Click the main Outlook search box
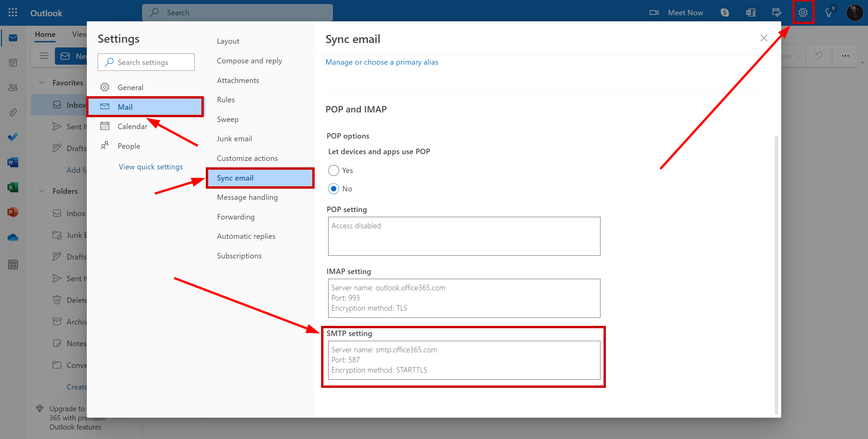The image size is (868, 439). pyautogui.click(x=237, y=13)
